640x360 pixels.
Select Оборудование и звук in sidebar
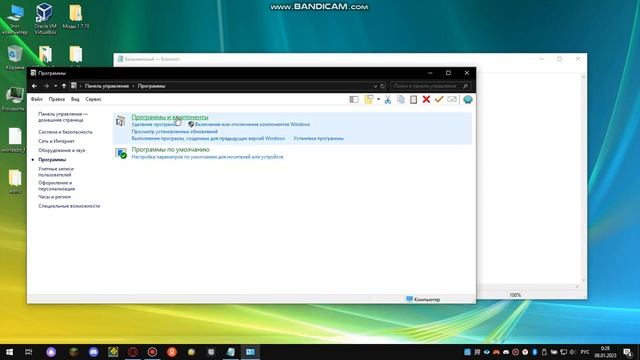point(62,151)
